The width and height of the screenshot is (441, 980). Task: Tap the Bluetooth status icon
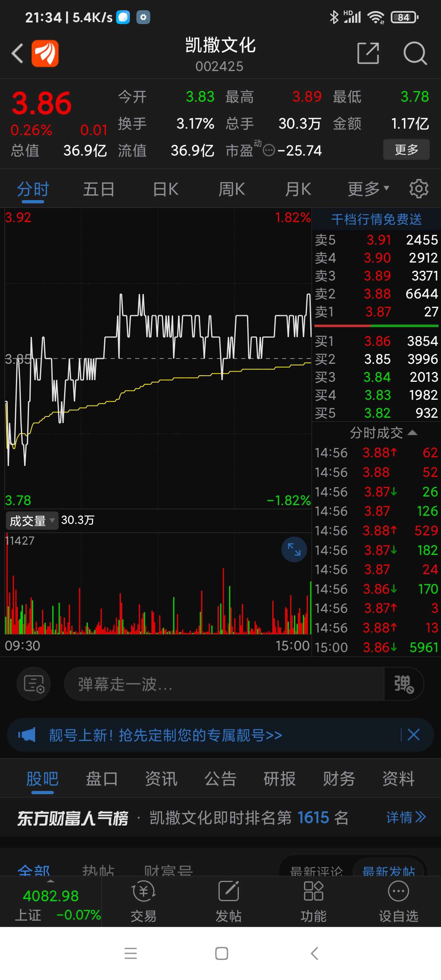tap(334, 17)
